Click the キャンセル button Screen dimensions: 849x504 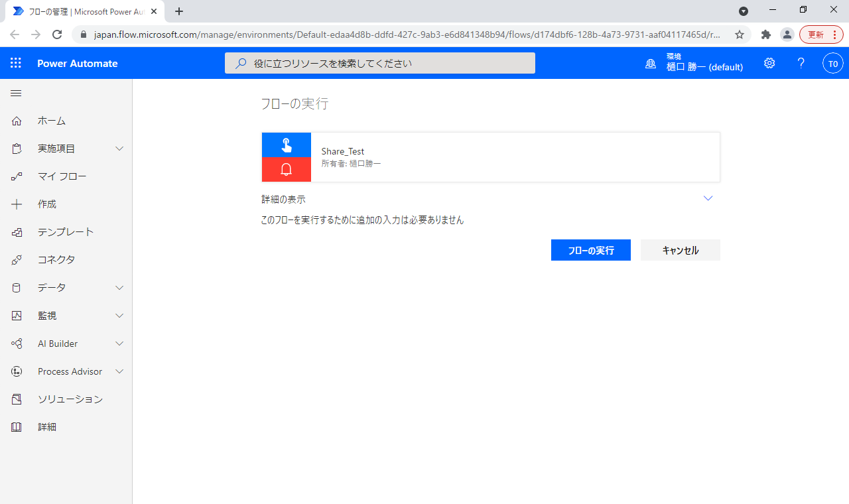point(681,250)
